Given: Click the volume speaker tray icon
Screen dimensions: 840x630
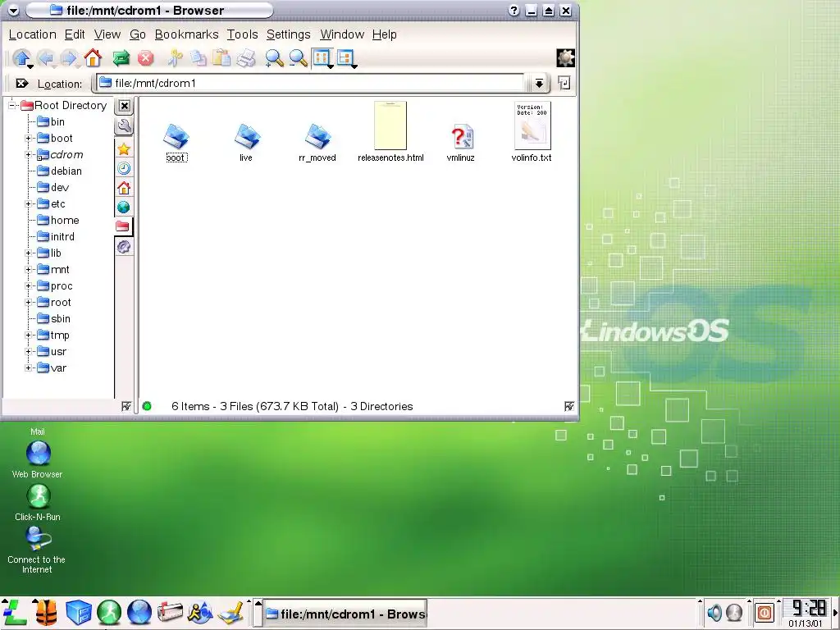Looking at the screenshot, I should [714, 612].
